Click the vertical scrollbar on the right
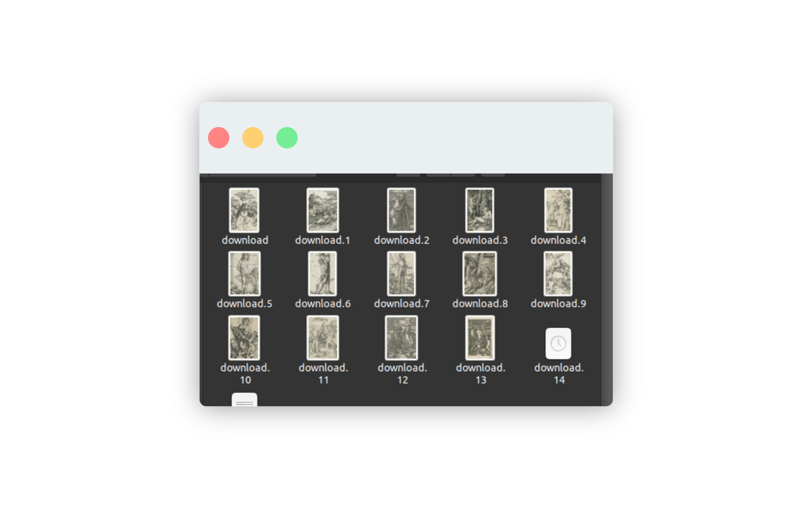Screen dimensions: 812x508 [607, 290]
